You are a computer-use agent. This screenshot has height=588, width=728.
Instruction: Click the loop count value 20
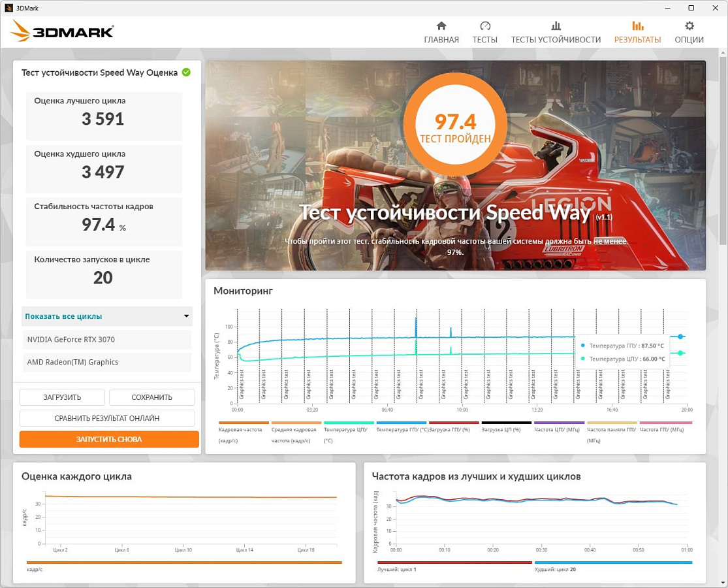103,278
